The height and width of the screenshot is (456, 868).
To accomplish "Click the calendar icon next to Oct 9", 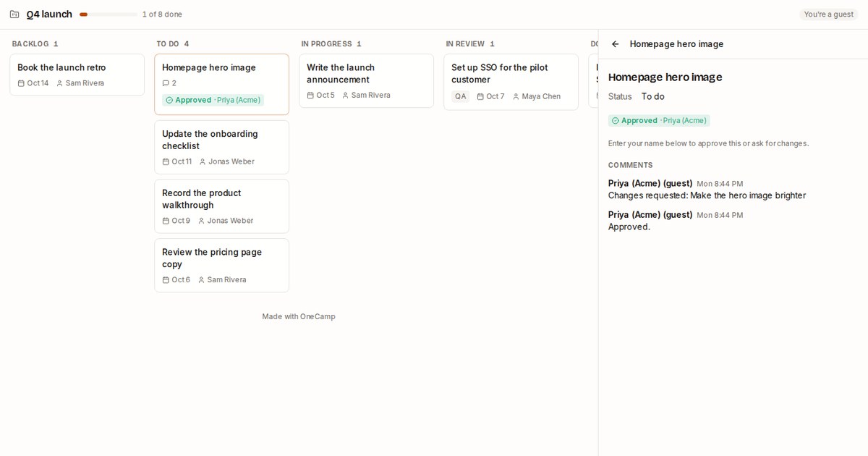I will click(x=166, y=221).
